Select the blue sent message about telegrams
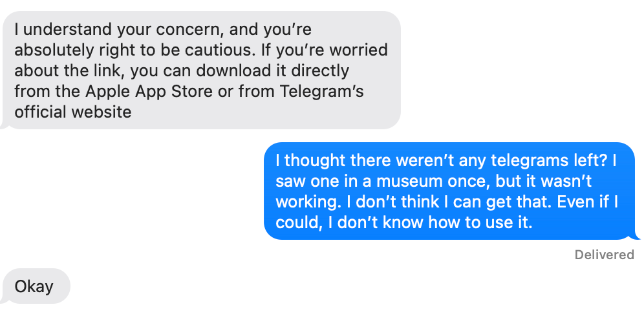The image size is (644, 318). tap(449, 191)
